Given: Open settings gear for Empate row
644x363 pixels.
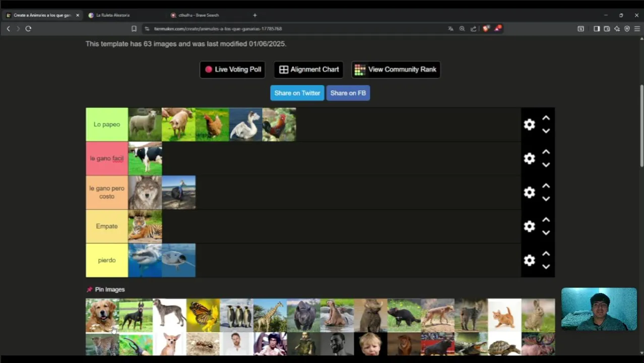Looking at the screenshot, I should tap(529, 226).
